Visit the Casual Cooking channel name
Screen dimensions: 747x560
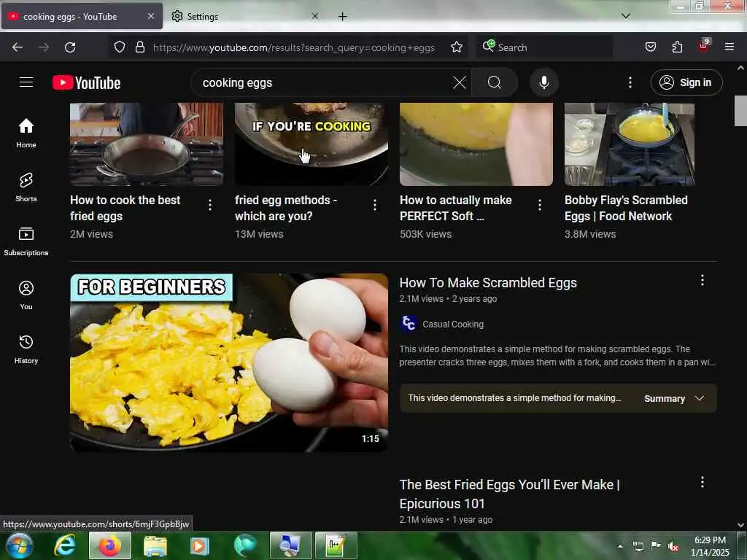coord(452,324)
